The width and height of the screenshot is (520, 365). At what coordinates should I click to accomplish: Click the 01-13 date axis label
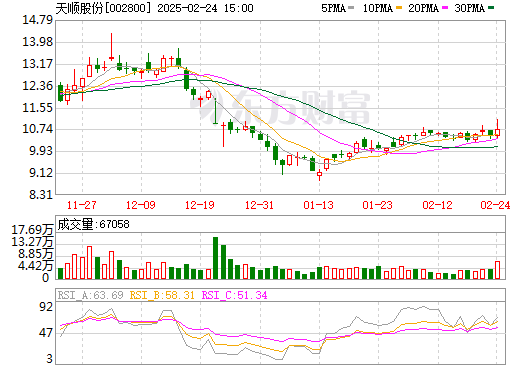pos(319,205)
